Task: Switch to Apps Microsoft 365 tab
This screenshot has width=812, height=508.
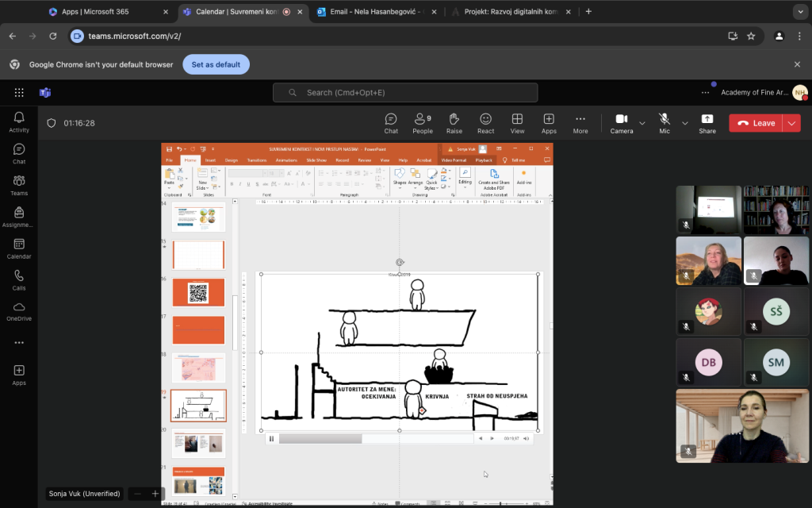Action: pyautogui.click(x=103, y=12)
